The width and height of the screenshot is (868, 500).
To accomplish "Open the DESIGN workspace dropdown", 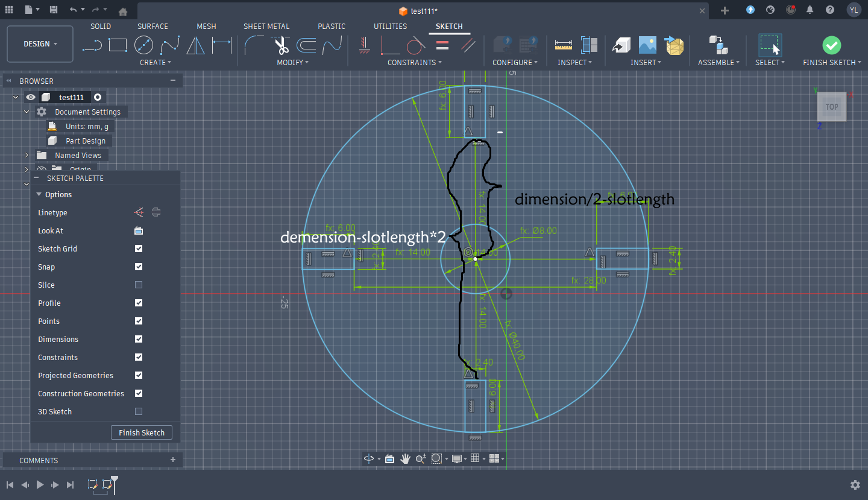I will 40,44.
